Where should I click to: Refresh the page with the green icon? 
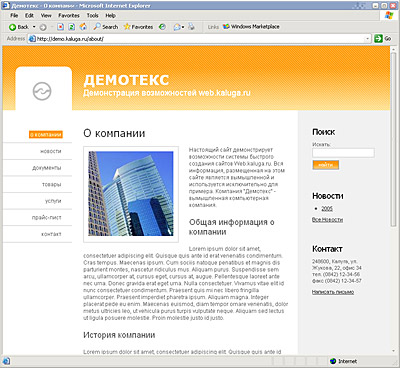click(x=71, y=27)
